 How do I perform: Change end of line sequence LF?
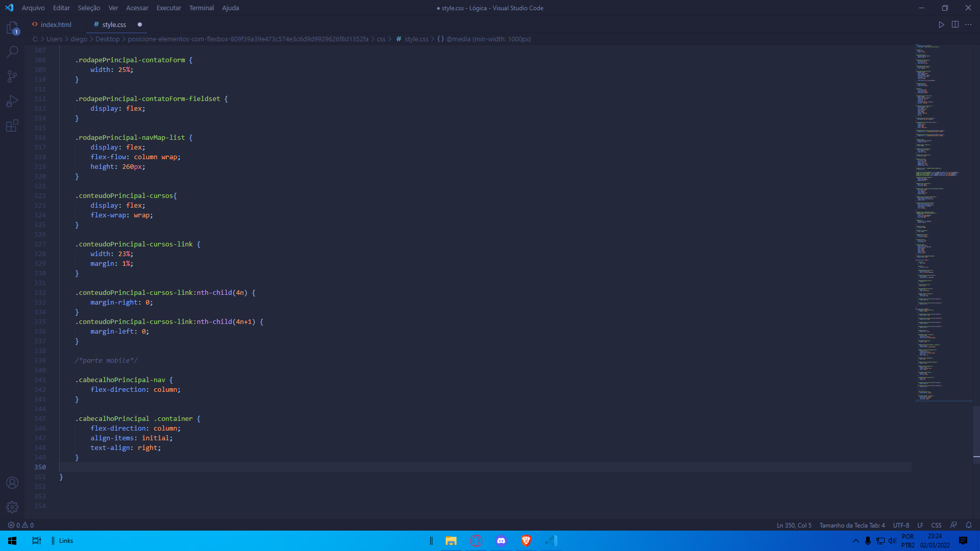point(920,525)
